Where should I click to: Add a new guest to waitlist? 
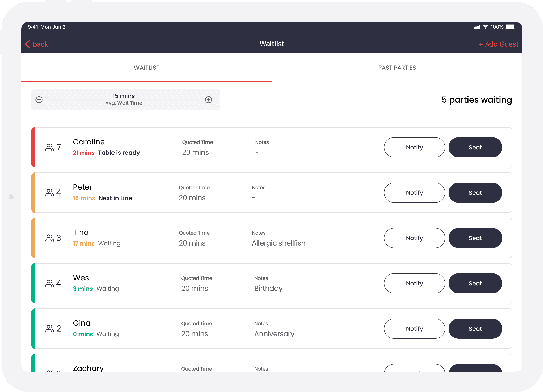[x=498, y=44]
